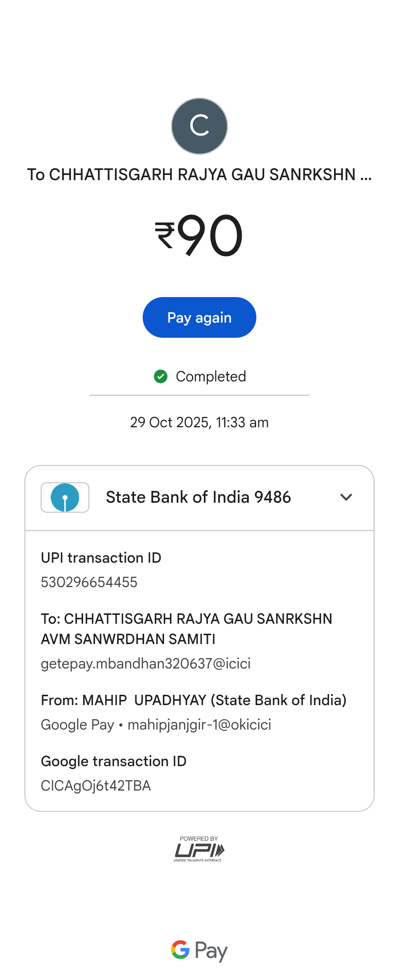Click the UPI transaction ID label
The width and height of the screenshot is (399, 980).
point(101,558)
